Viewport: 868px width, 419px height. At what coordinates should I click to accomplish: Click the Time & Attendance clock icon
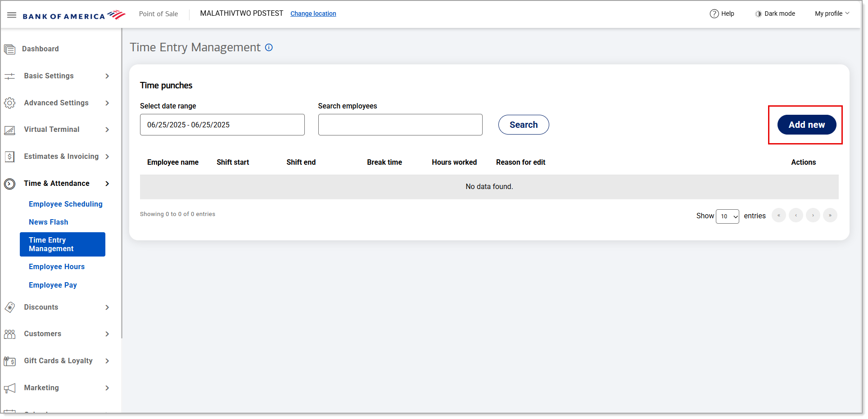(x=9, y=184)
